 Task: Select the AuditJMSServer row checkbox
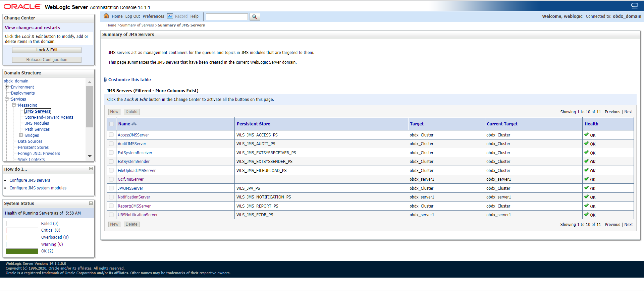click(x=111, y=143)
